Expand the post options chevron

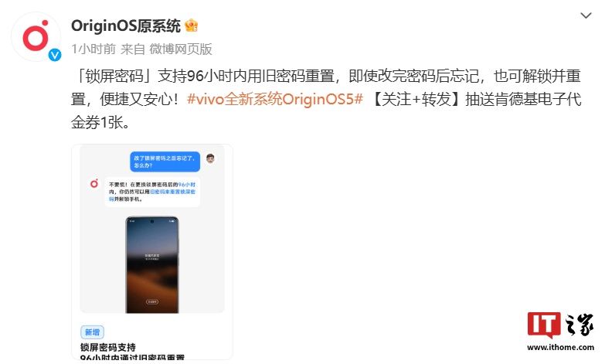pyautogui.click(x=586, y=15)
